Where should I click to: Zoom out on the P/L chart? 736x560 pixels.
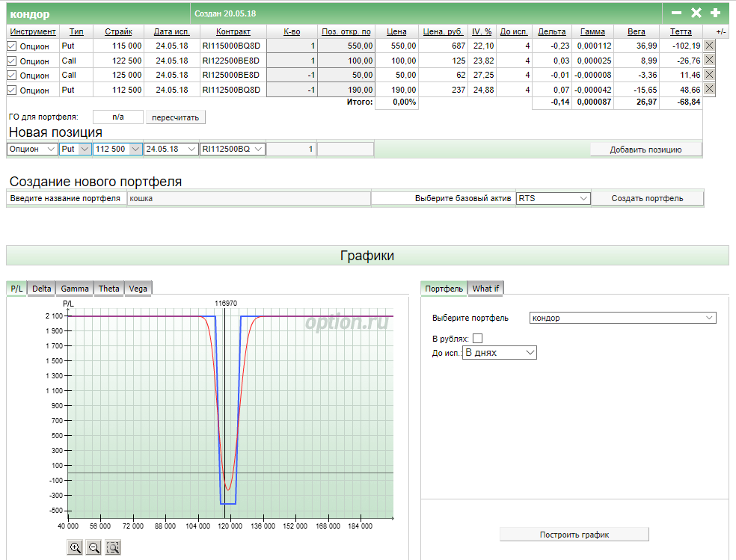point(94,547)
